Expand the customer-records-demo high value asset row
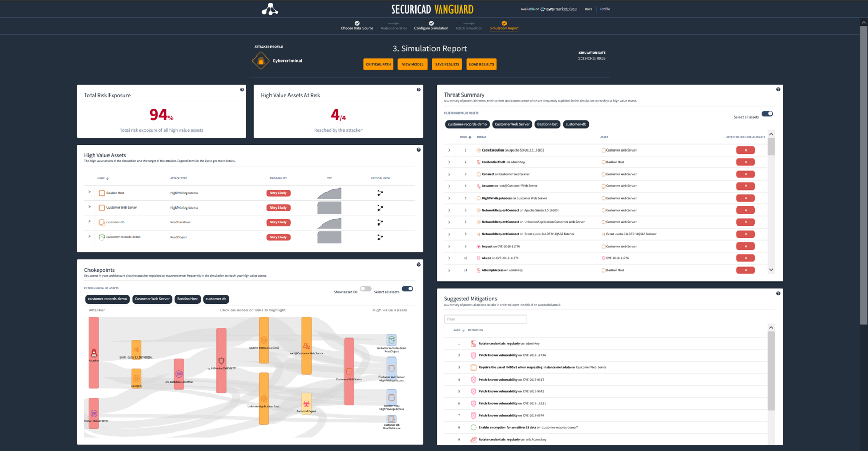This screenshot has height=451, width=868. (x=89, y=236)
